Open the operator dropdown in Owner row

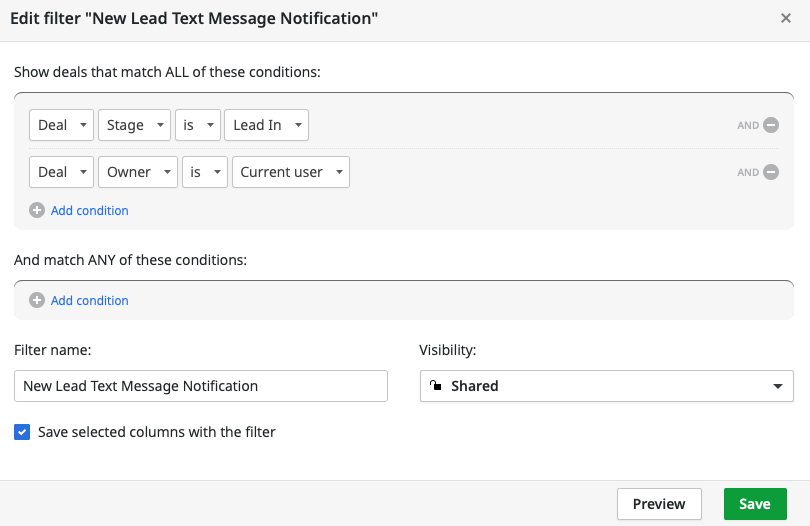click(204, 172)
